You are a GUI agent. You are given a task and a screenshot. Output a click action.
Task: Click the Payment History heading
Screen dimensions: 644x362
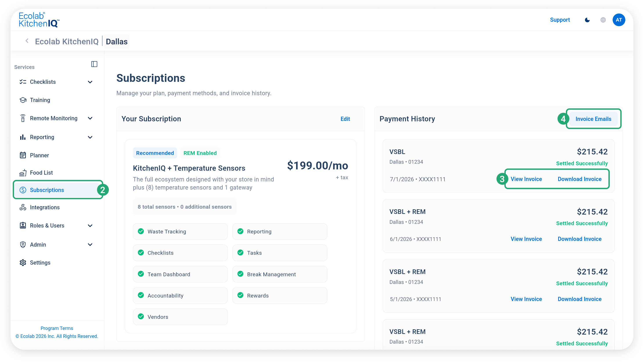[407, 119]
